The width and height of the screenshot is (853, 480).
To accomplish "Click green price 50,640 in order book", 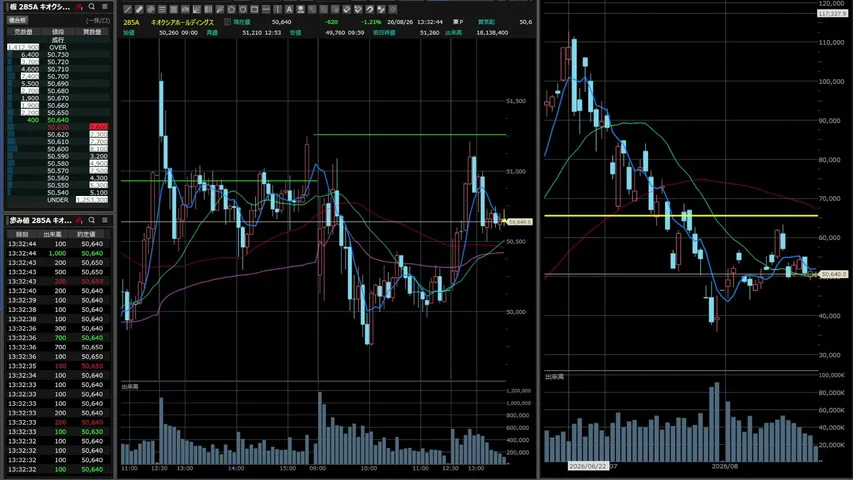I will point(58,120).
